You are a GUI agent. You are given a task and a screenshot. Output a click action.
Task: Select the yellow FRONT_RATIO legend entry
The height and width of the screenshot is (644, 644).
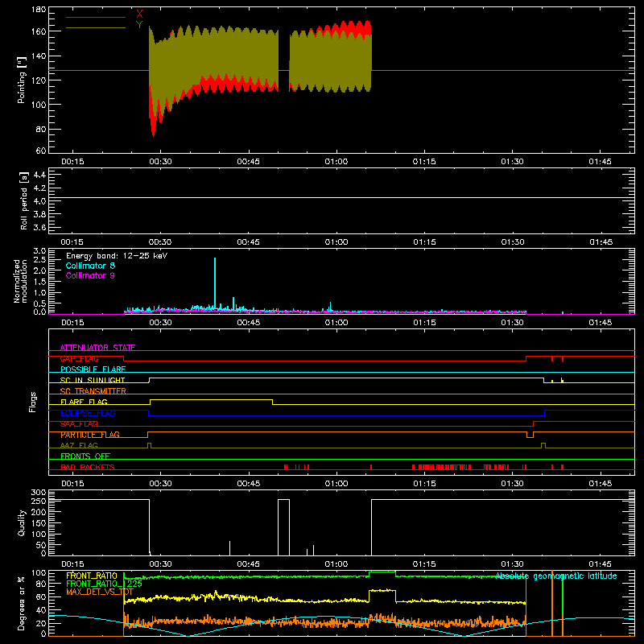(92, 576)
